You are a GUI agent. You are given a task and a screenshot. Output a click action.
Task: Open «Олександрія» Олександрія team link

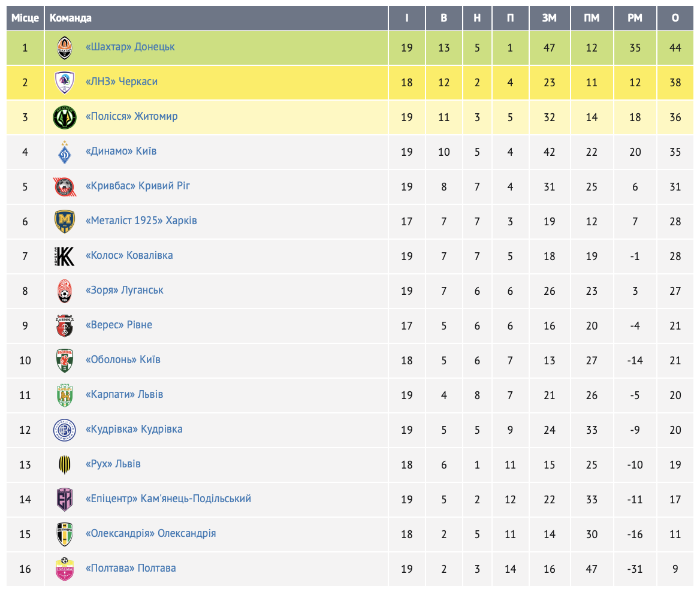click(x=150, y=533)
